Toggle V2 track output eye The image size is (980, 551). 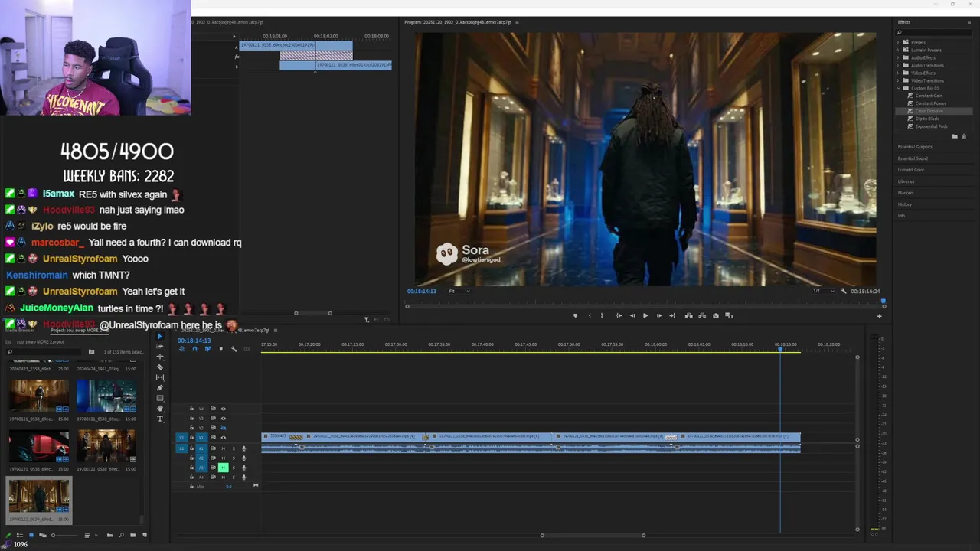click(x=224, y=428)
